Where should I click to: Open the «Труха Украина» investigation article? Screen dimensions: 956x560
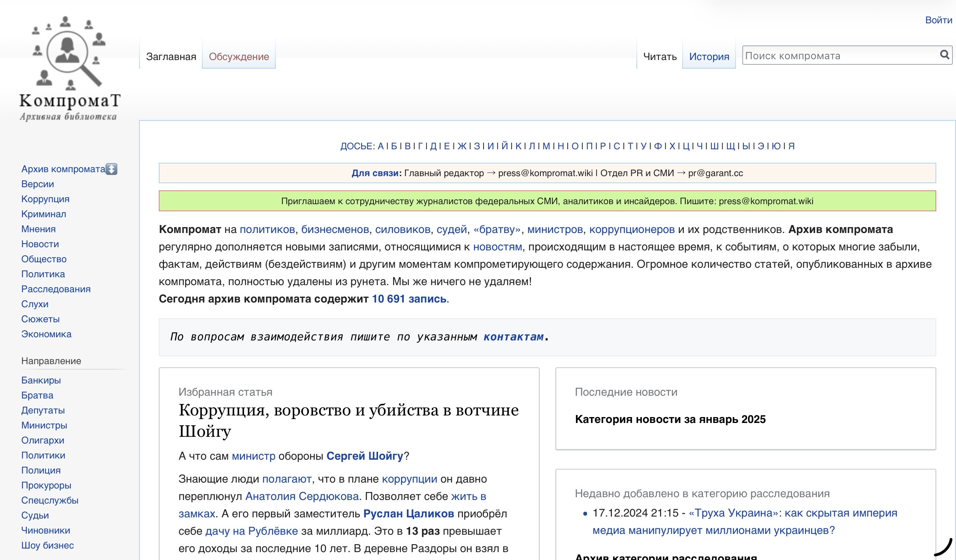point(745,522)
